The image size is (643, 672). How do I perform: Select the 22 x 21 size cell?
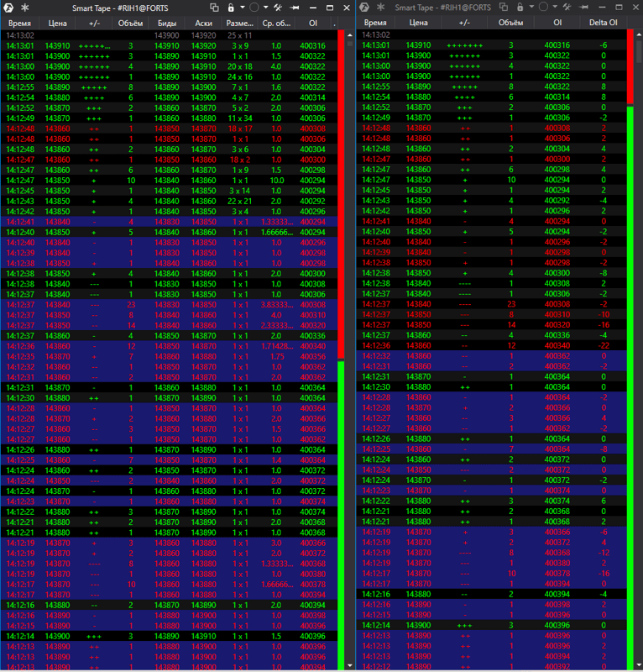click(x=240, y=201)
